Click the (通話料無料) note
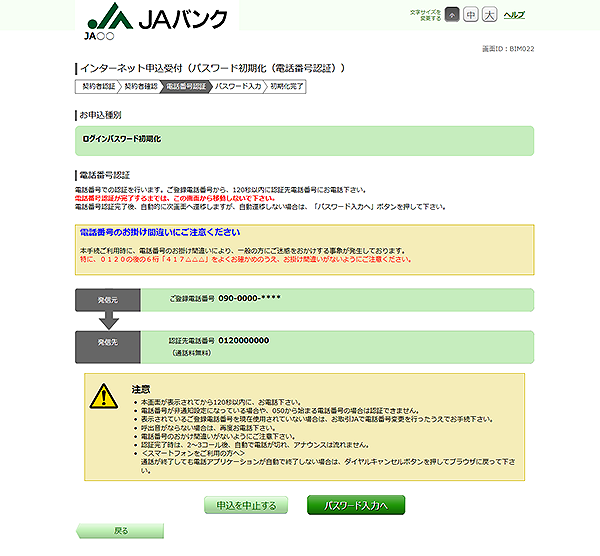 coord(191,353)
